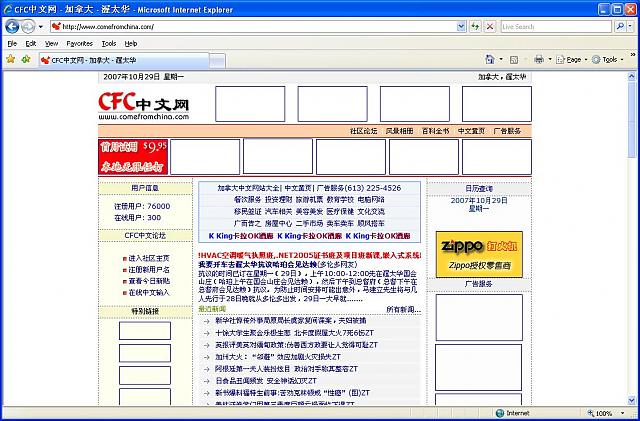Refresh the page with the green arrows icon
The width and height of the screenshot is (640, 421).
[475, 27]
